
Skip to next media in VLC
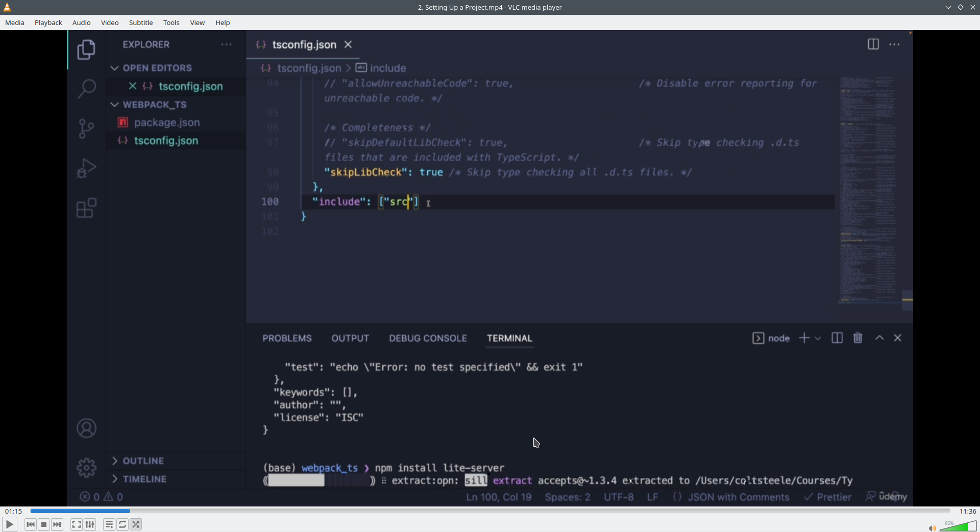click(57, 524)
